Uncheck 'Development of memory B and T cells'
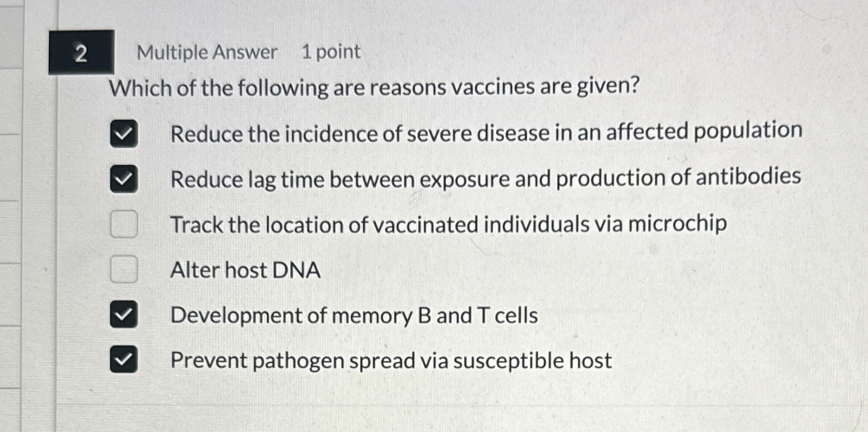Screen dimensions: 868x432 click(x=123, y=315)
